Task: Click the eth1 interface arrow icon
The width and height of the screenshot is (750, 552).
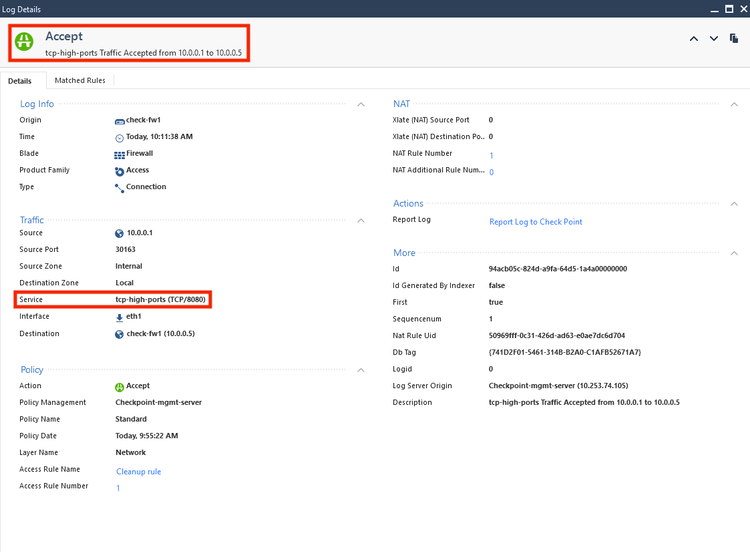Action: tap(120, 317)
